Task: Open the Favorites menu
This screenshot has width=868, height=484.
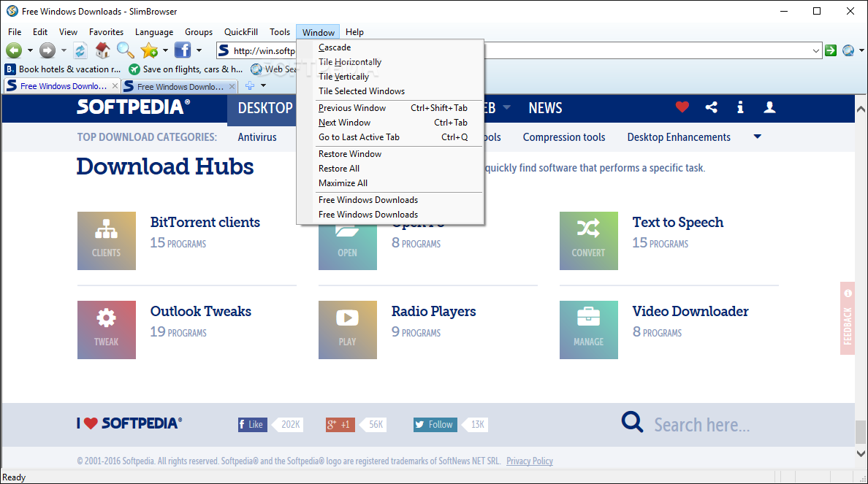Action: click(106, 32)
